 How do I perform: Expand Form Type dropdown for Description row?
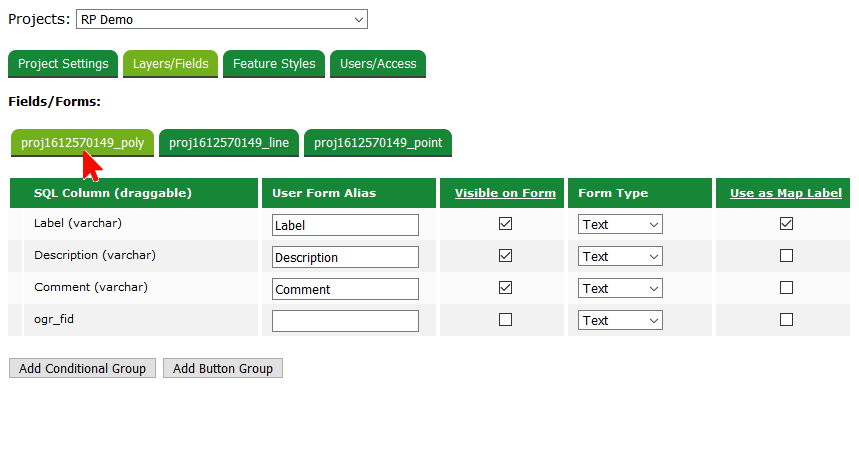click(x=620, y=257)
